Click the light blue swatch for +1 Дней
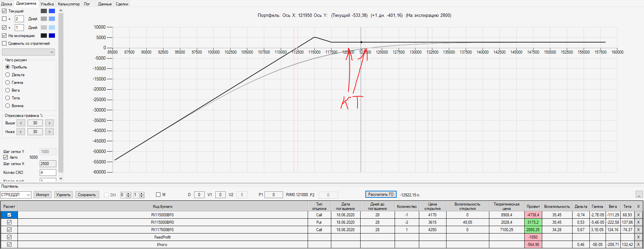 [x=52, y=28]
